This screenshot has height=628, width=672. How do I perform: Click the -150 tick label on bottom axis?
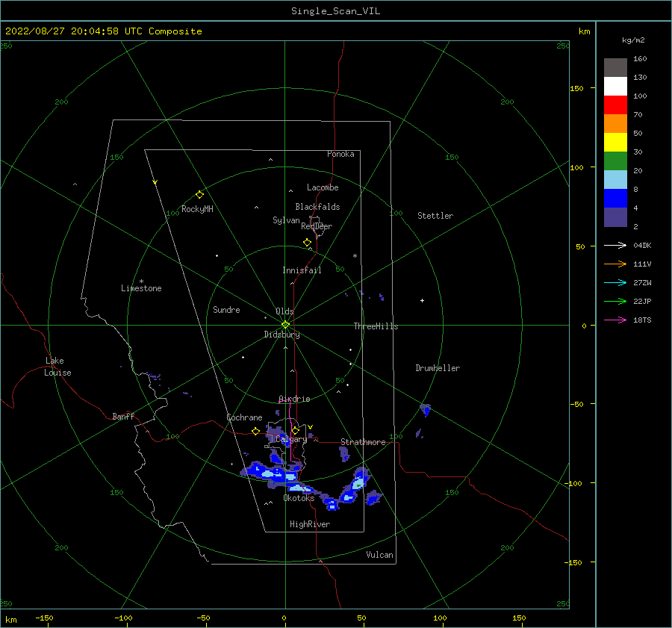[44, 618]
